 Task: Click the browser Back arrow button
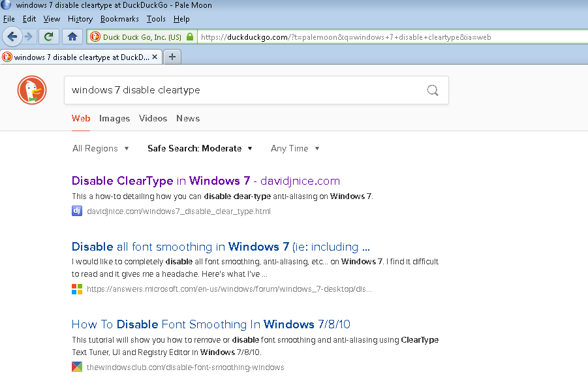tap(12, 37)
